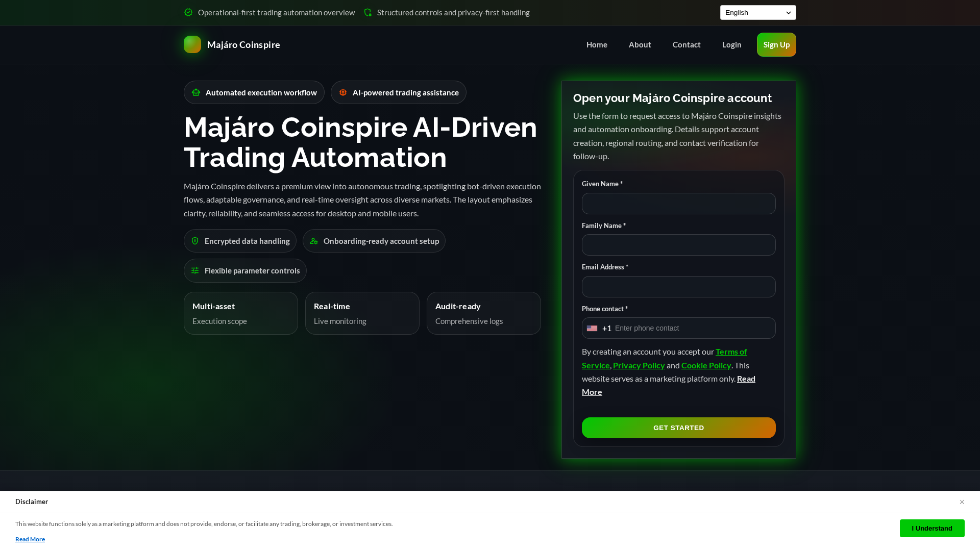
Task: Click the Majáro Coinspire logo icon
Action: pos(192,44)
